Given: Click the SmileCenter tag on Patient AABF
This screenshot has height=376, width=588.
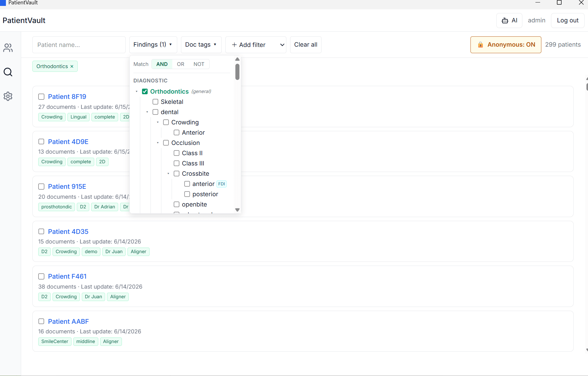Looking at the screenshot, I should tap(55, 341).
